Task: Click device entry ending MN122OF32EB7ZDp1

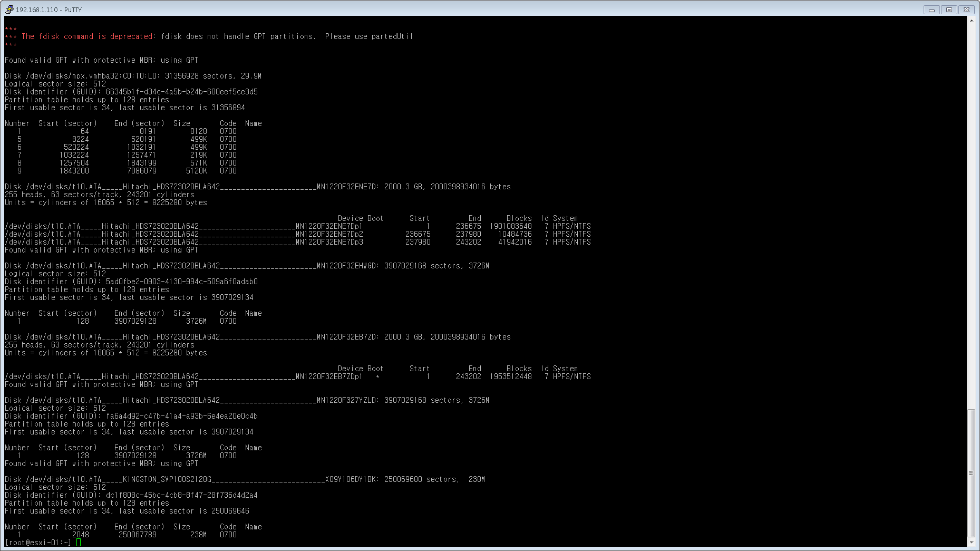Action: (x=184, y=376)
